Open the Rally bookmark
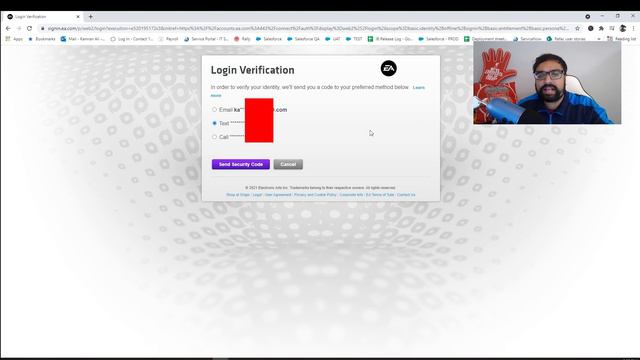Image resolution: width=640 pixels, height=360 pixels. tap(242, 39)
